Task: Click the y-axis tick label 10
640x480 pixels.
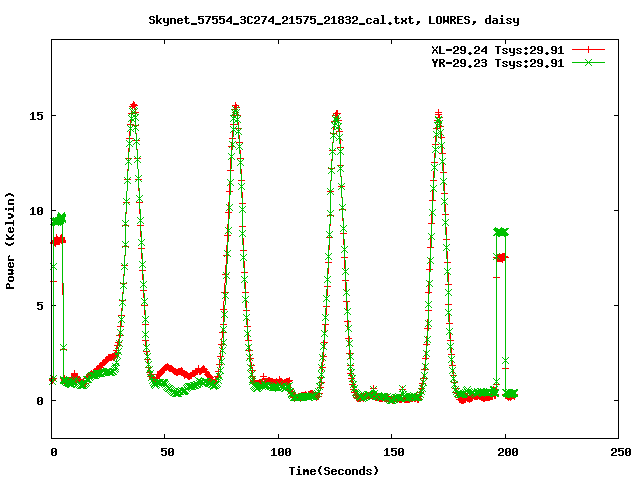Action: 36,211
